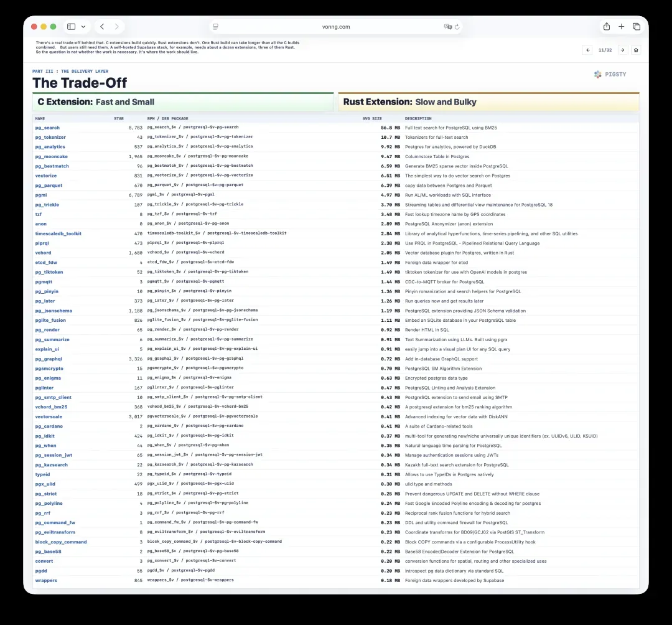Click the slide deck home icon
The height and width of the screenshot is (625, 672).
coord(636,50)
